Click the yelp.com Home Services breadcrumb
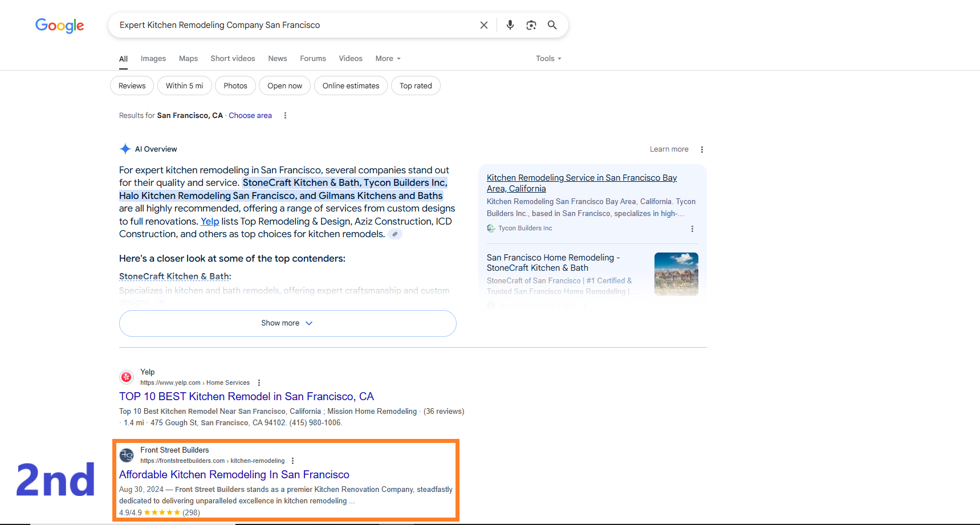Screen dimensions: 980x525 click(x=195, y=383)
